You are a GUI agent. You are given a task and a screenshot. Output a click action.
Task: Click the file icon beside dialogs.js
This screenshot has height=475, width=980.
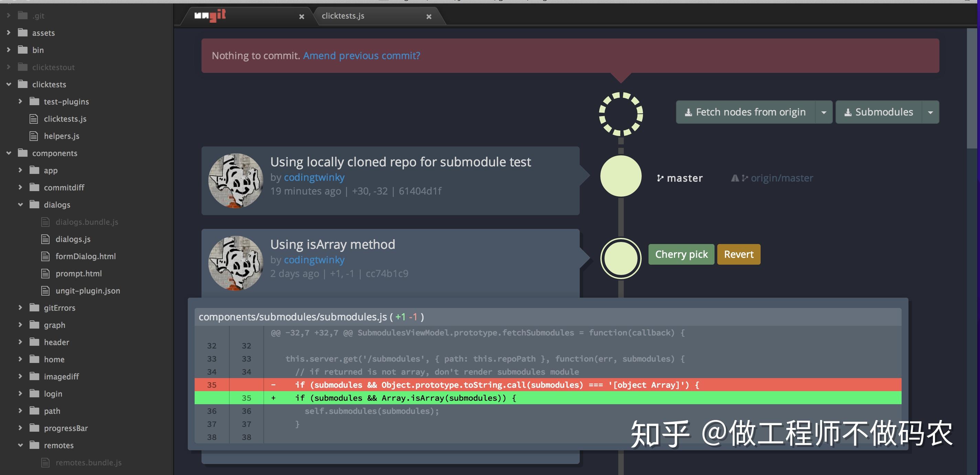click(x=46, y=239)
